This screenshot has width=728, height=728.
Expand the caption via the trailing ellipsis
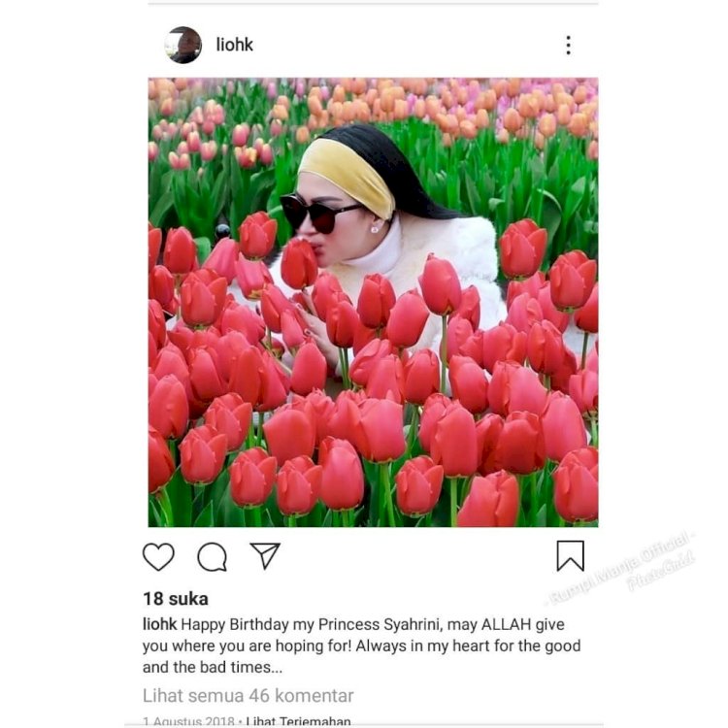[x=277, y=669]
